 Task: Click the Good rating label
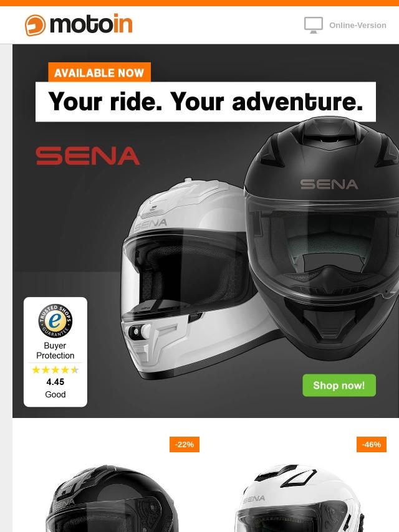click(x=55, y=394)
